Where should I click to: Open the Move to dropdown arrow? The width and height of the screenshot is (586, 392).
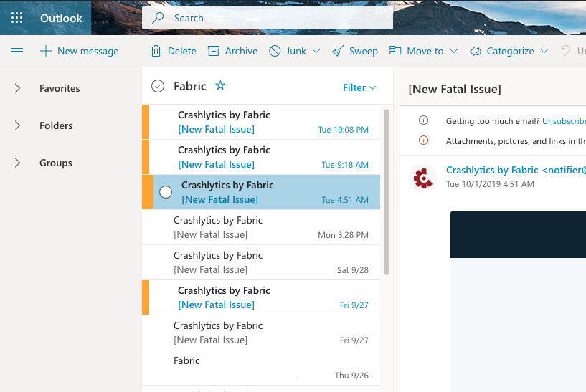454,51
